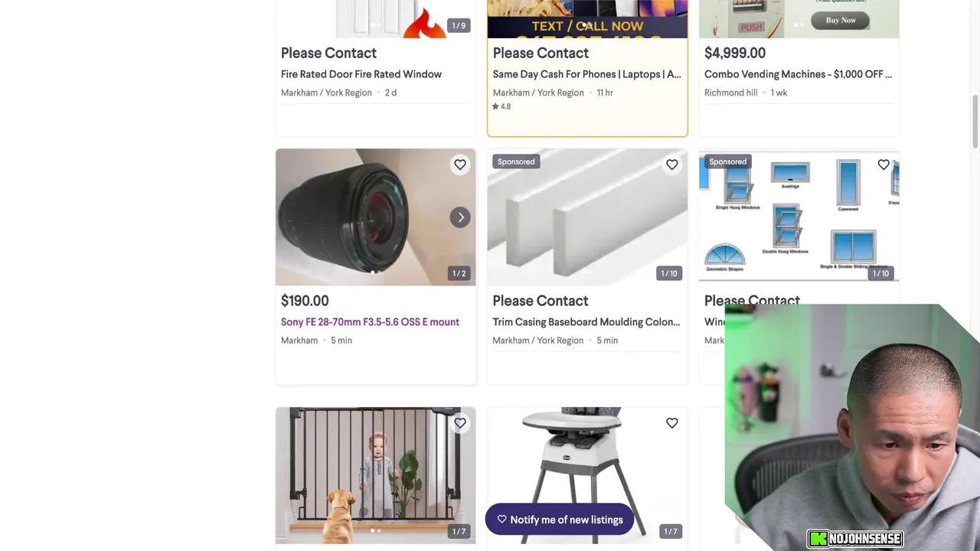This screenshot has height=551, width=980.
Task: Click the Buy Now button on vending ad
Action: (841, 21)
